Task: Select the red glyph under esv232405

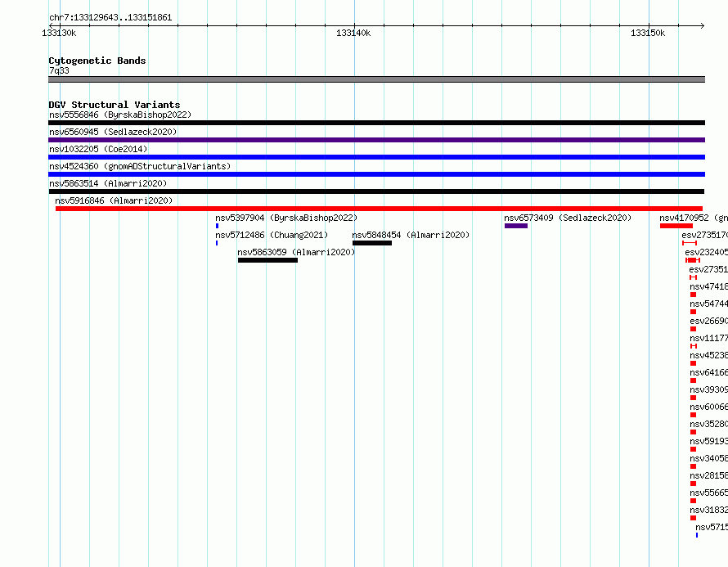Action: [693, 260]
